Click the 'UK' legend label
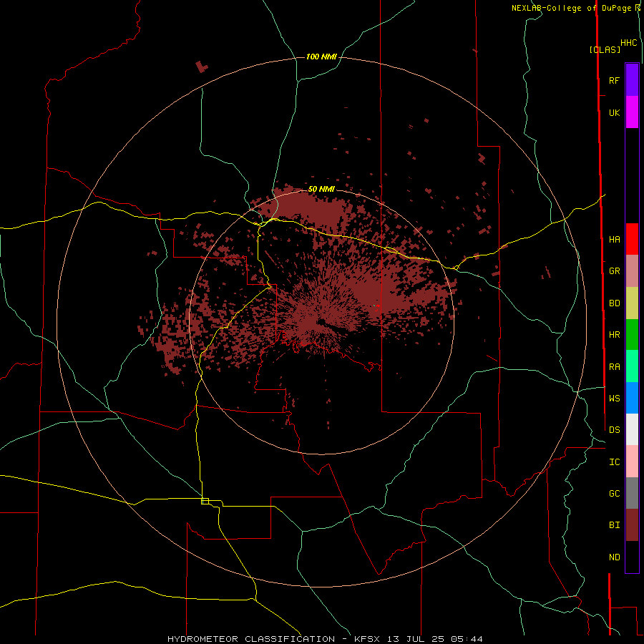The height and width of the screenshot is (644, 644). [x=614, y=112]
